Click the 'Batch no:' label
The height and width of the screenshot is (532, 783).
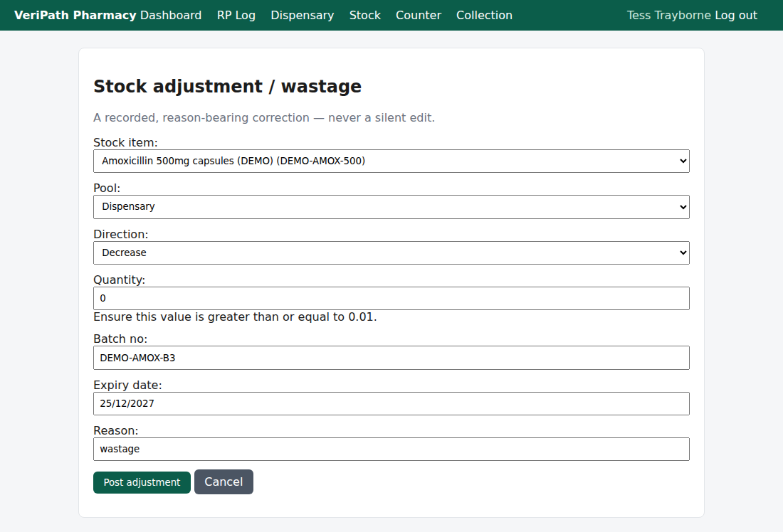click(120, 339)
